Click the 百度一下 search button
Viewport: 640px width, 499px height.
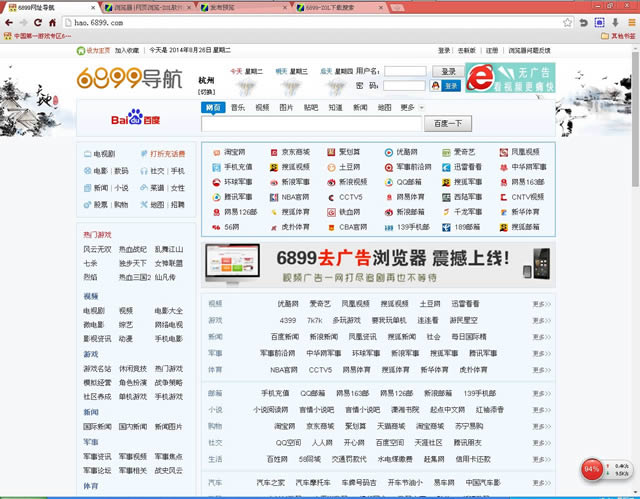tap(448, 124)
